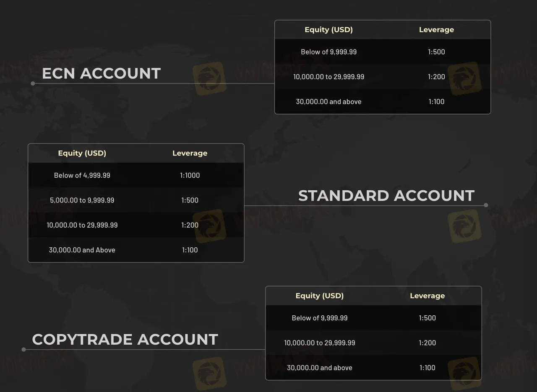Click "Below of 4,999.99" equity cell
This screenshot has width=537, height=392.
click(x=82, y=175)
